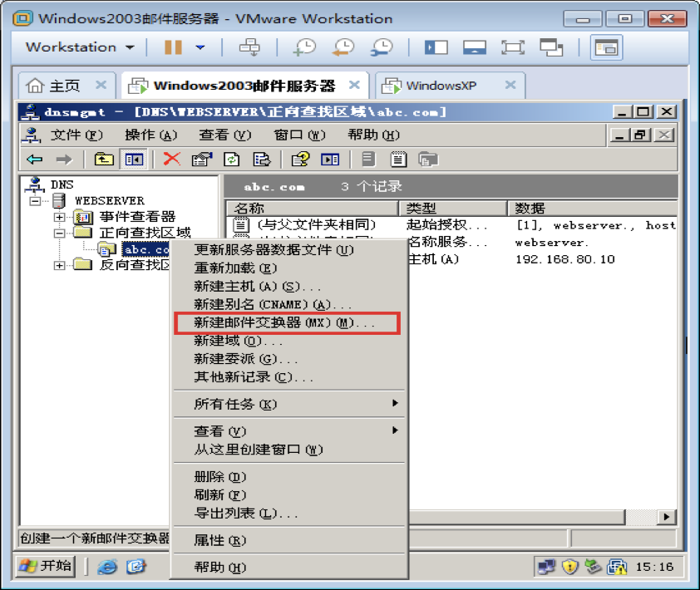Enter VMware full screen mode
This screenshot has width=700, height=590.
[x=512, y=47]
